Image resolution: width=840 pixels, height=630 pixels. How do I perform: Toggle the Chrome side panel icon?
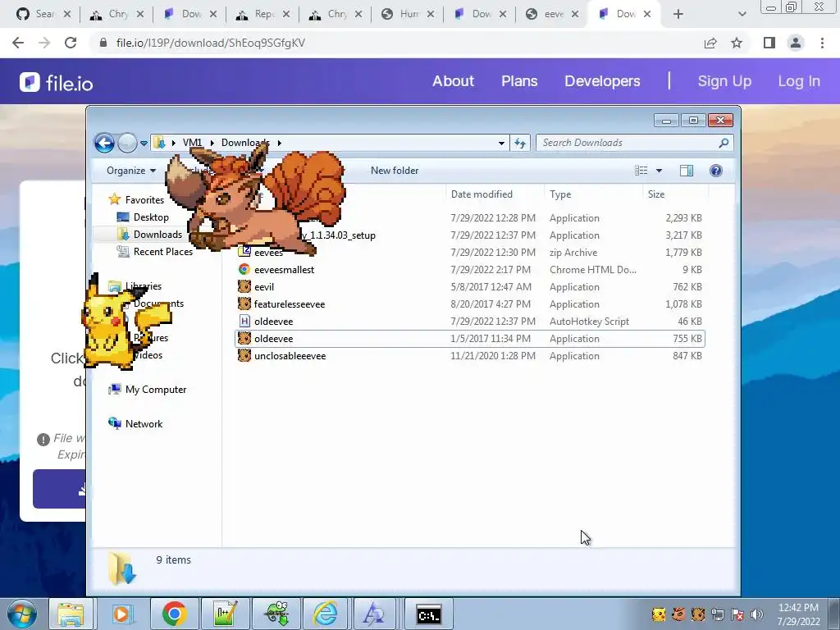769,43
